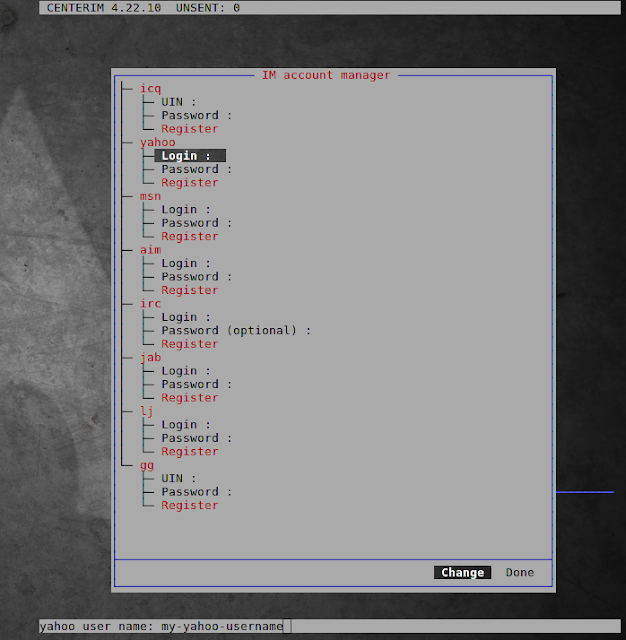The height and width of the screenshot is (640, 626).
Task: Choose Register under yahoo
Action: click(x=190, y=183)
